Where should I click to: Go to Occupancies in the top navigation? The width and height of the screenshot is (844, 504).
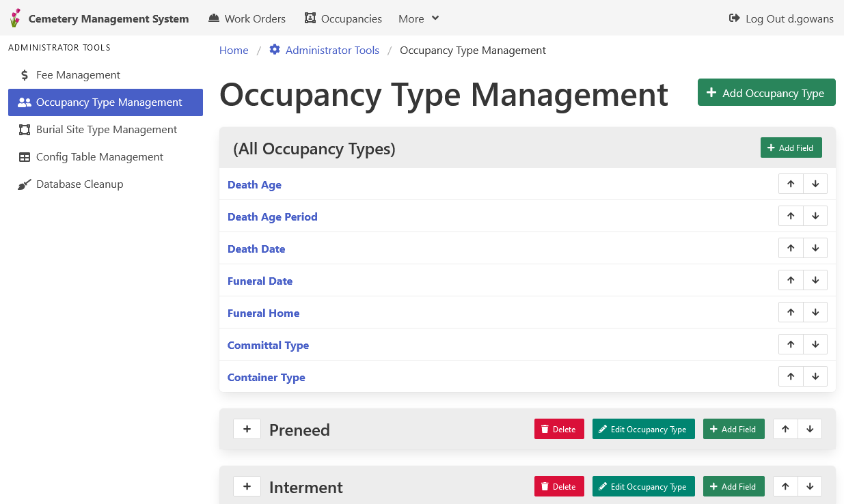click(x=343, y=18)
